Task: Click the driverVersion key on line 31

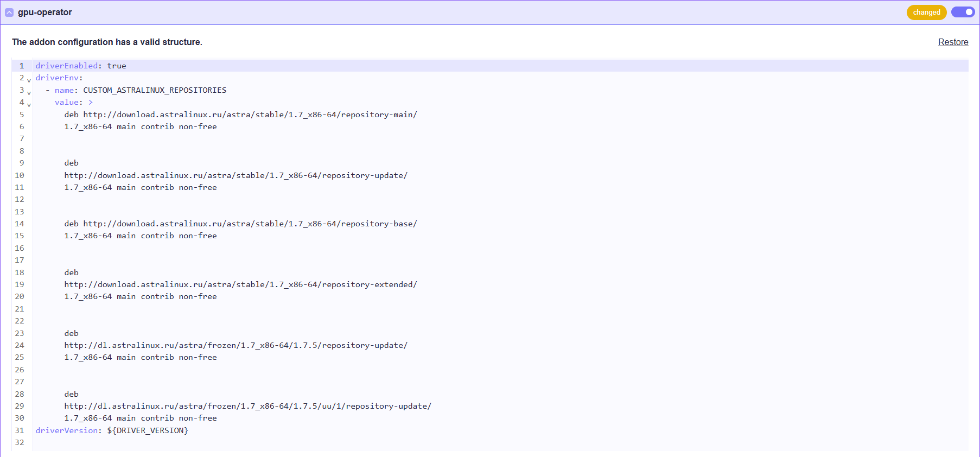Action: [x=66, y=430]
